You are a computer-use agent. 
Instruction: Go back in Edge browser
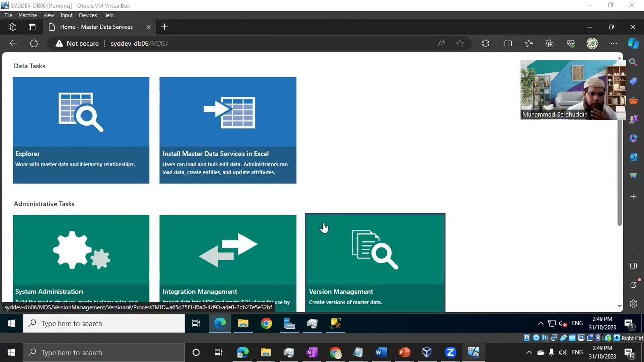(13, 43)
